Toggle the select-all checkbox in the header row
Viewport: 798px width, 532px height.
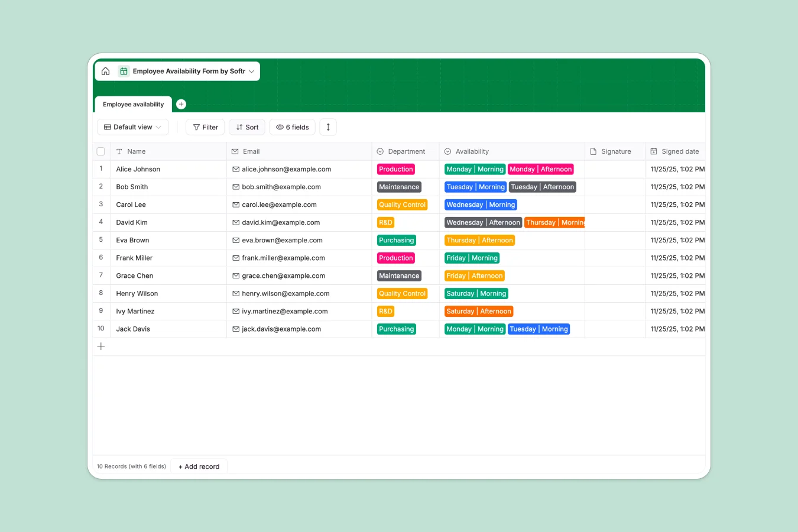click(x=100, y=151)
